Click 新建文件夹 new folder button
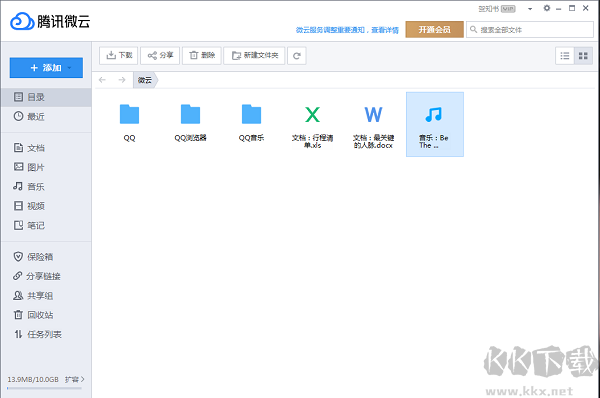This screenshot has width=600, height=398. (254, 55)
